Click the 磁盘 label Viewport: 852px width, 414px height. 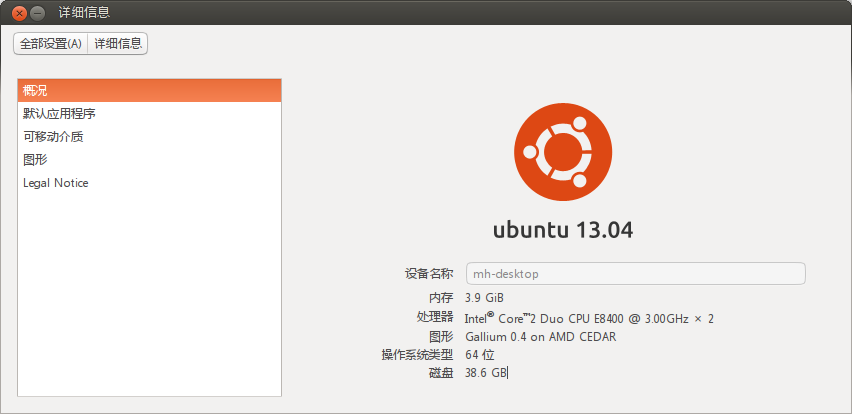point(441,373)
